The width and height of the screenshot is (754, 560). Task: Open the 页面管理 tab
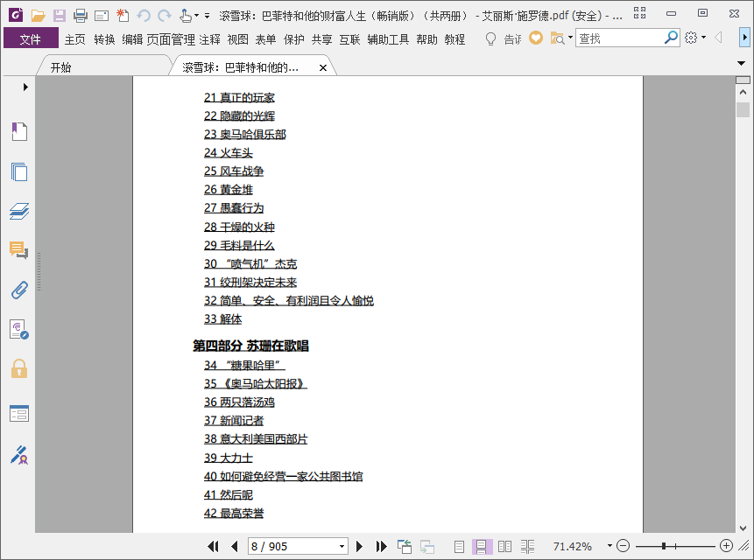171,39
